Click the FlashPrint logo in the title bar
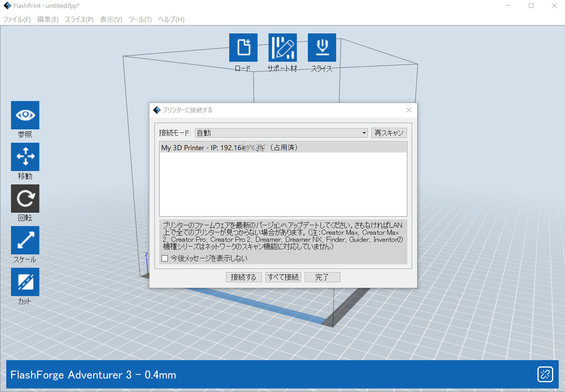This screenshot has height=392, width=565. pyautogui.click(x=7, y=6)
